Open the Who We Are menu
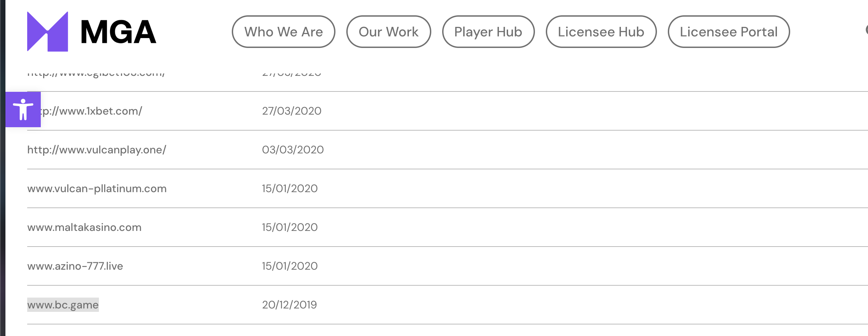This screenshot has width=868, height=336. (283, 32)
